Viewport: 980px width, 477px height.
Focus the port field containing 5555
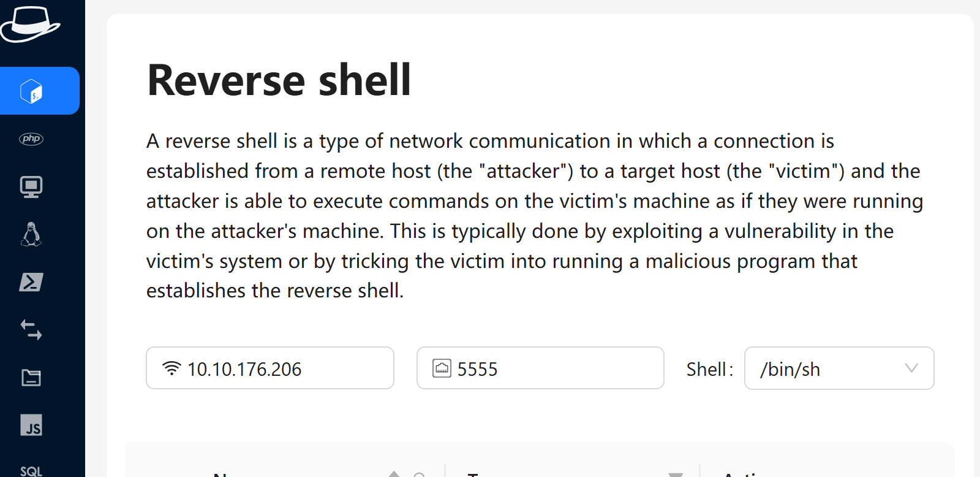pyautogui.click(x=551, y=368)
